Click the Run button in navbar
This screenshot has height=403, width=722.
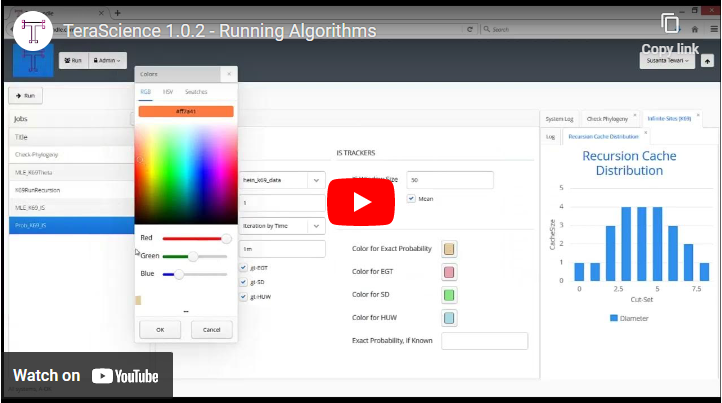coord(73,60)
